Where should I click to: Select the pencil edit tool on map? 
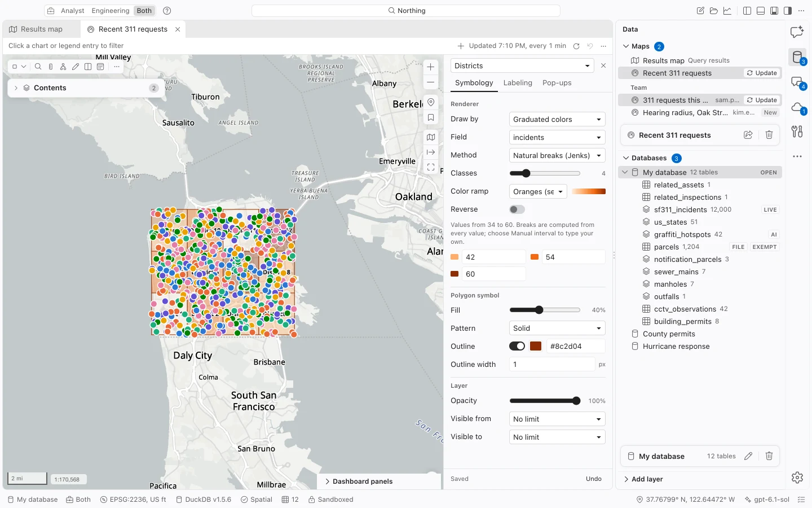tap(76, 67)
